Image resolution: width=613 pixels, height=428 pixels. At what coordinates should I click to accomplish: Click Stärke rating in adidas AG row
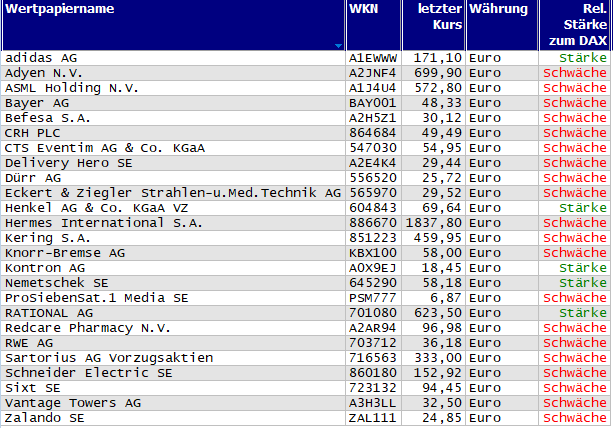583,58
